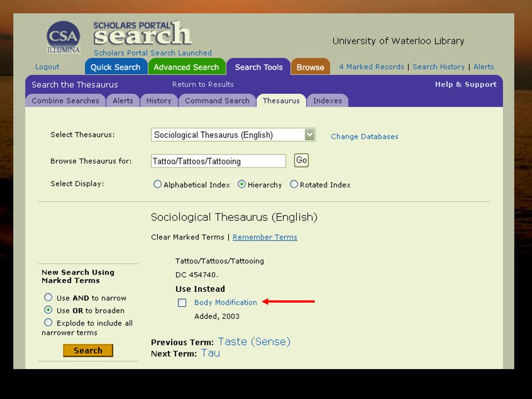This screenshot has width=532, height=399.
Task: Open the Quick Search tab
Action: coord(116,67)
